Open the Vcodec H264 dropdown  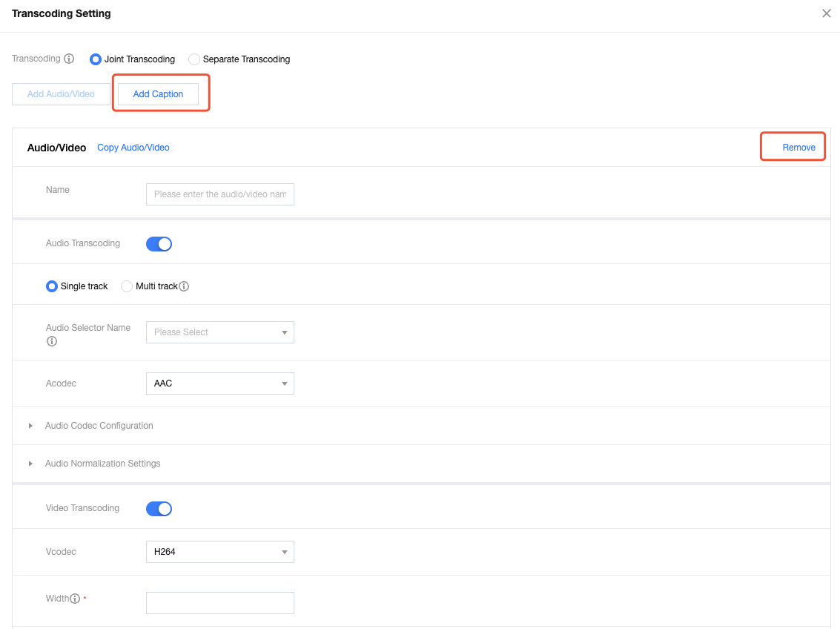click(x=219, y=552)
